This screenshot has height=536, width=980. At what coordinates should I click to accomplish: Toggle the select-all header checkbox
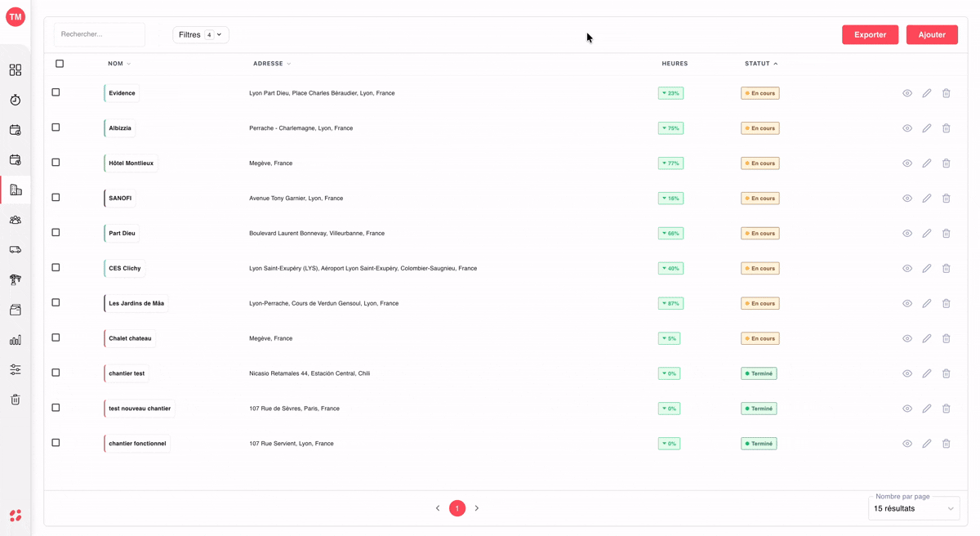click(x=60, y=64)
